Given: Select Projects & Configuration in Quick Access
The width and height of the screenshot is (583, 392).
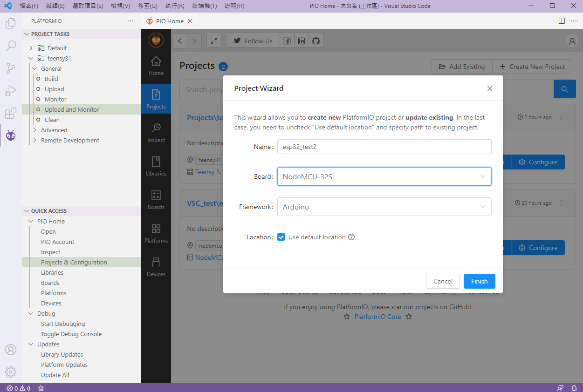Looking at the screenshot, I should [82, 262].
